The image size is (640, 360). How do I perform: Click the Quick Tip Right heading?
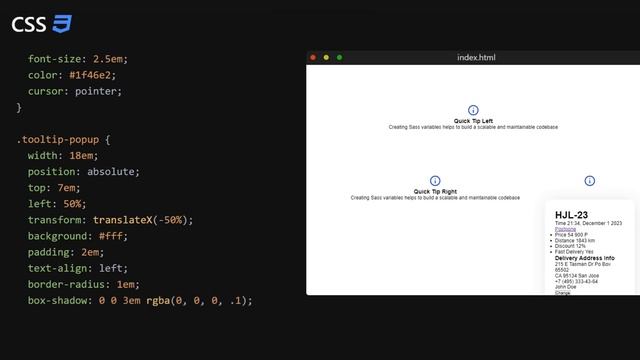point(435,191)
